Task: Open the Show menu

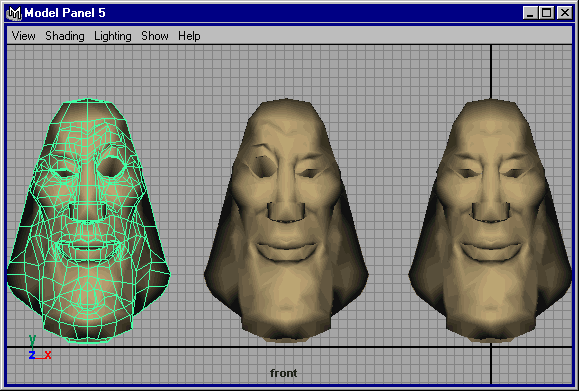Action: click(155, 36)
